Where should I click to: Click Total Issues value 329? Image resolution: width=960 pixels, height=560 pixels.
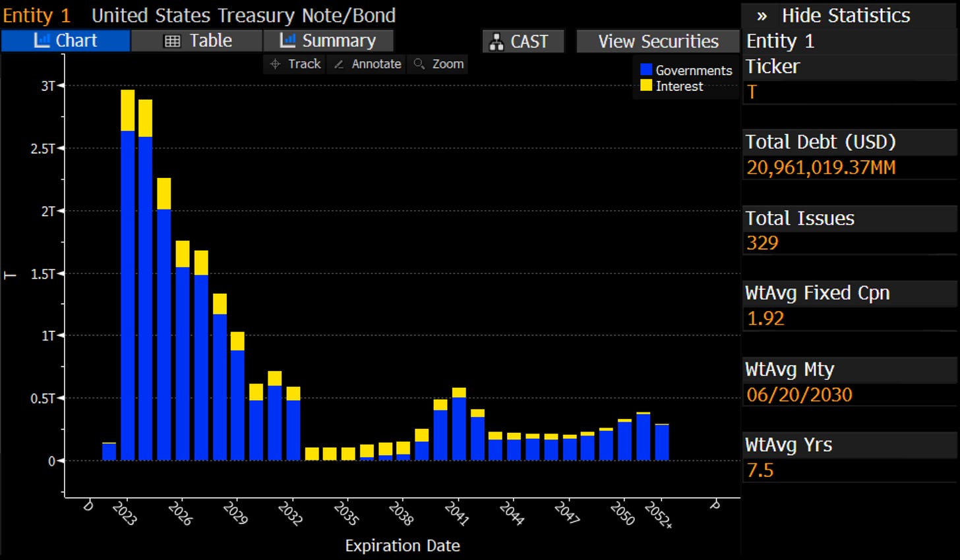pyautogui.click(x=762, y=243)
